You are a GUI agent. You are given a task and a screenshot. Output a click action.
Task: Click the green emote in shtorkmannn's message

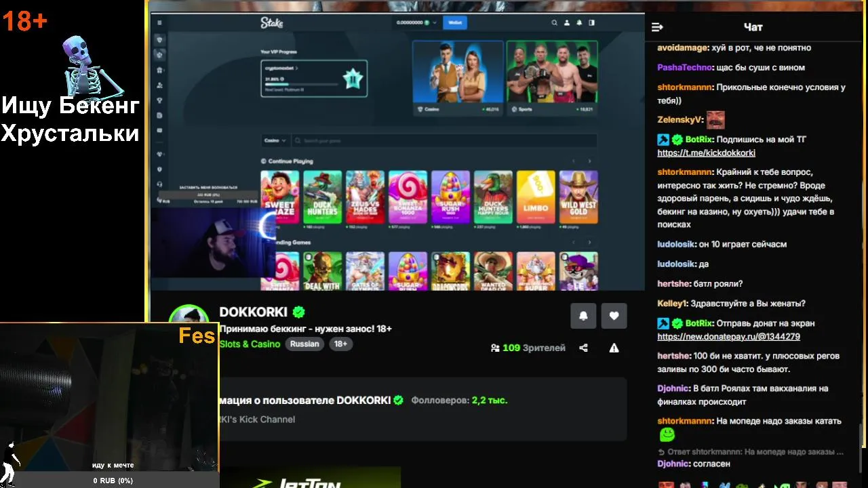667,434
